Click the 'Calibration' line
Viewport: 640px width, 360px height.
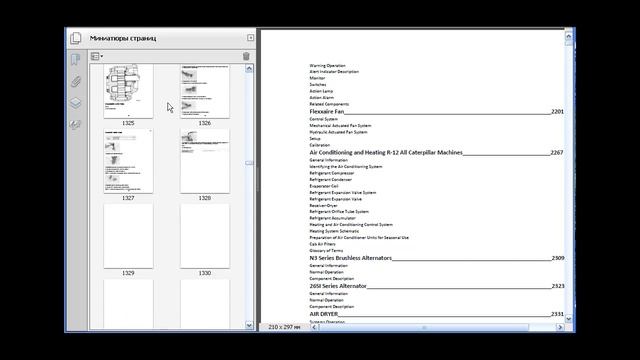[x=320, y=145]
